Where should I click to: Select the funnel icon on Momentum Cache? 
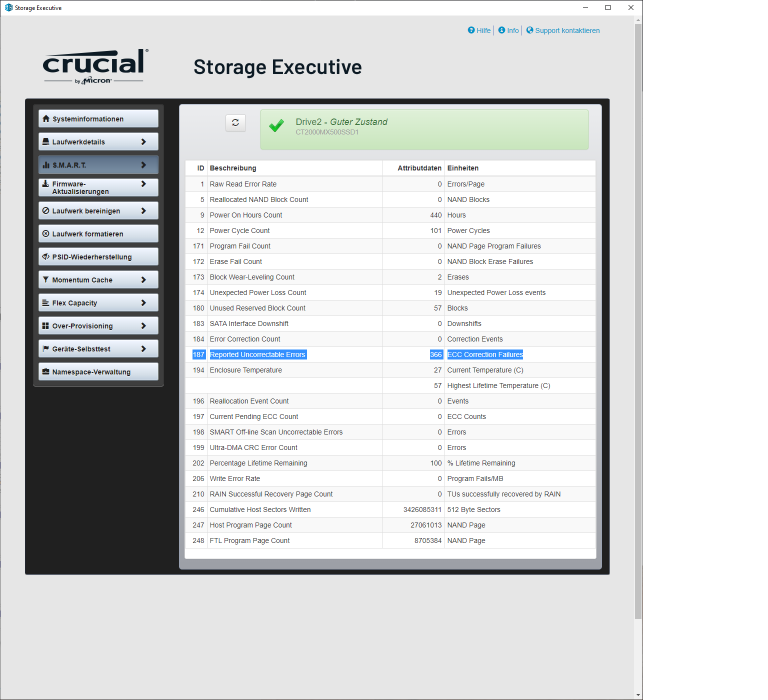pyautogui.click(x=46, y=279)
